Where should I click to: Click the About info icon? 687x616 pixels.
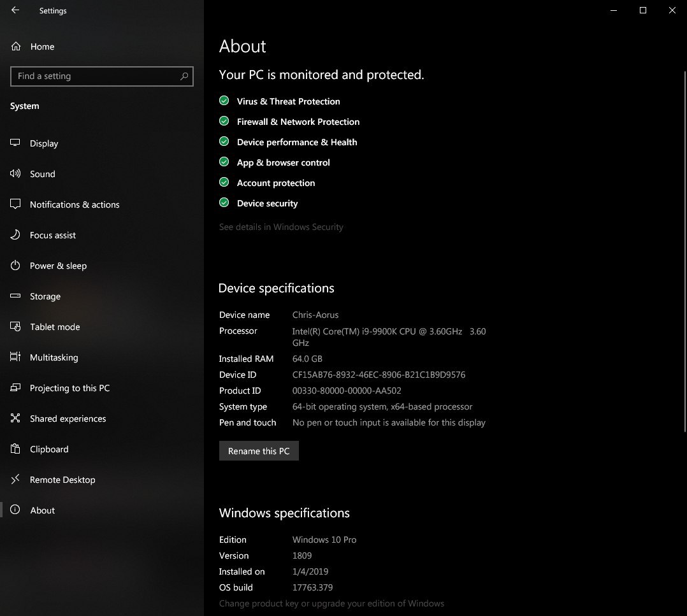pyautogui.click(x=15, y=510)
